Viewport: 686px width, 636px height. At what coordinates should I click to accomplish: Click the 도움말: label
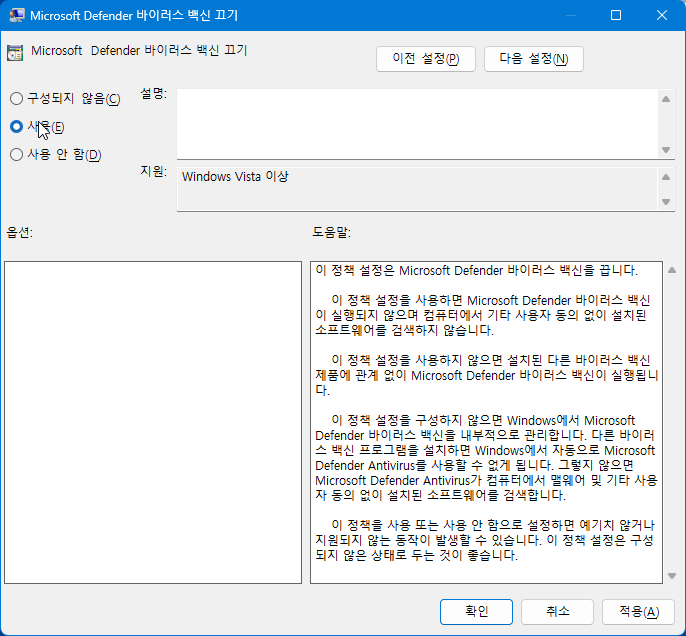(332, 232)
